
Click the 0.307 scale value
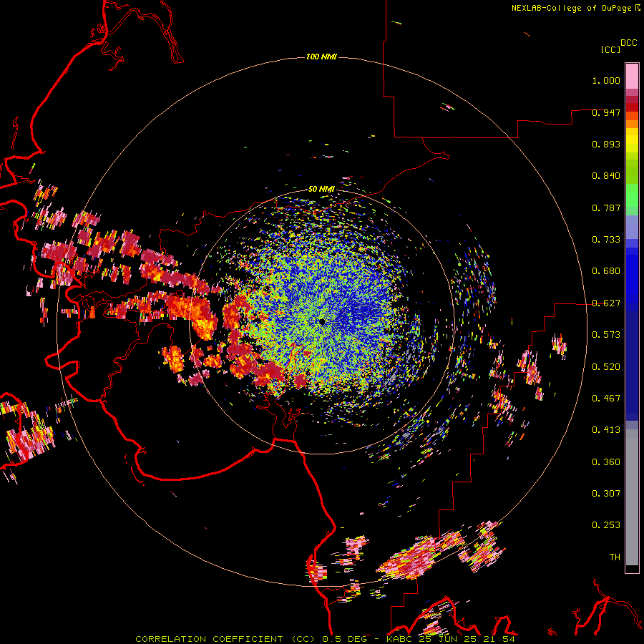pos(606,493)
